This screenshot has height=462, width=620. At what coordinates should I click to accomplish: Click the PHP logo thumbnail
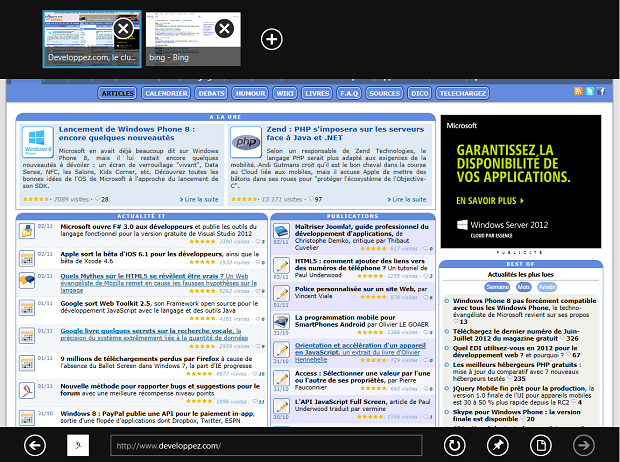[246, 142]
